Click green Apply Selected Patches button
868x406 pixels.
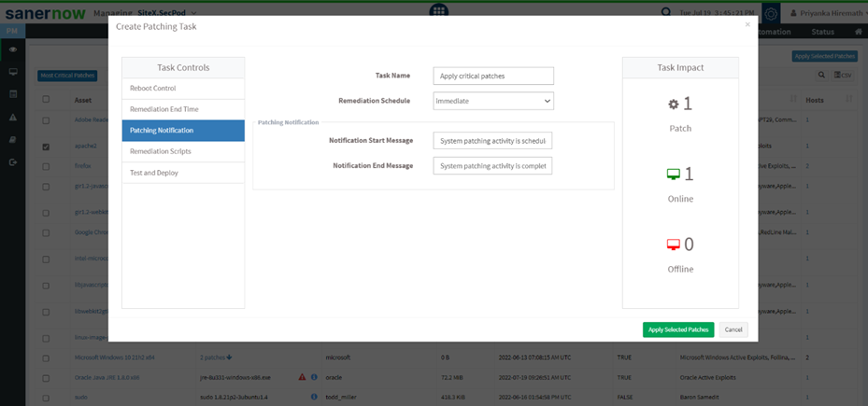click(678, 329)
